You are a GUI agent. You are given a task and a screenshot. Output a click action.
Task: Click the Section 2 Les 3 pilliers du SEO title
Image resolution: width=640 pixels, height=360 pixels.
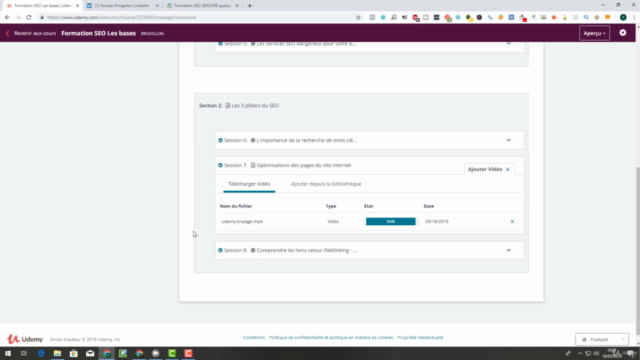[x=255, y=105]
